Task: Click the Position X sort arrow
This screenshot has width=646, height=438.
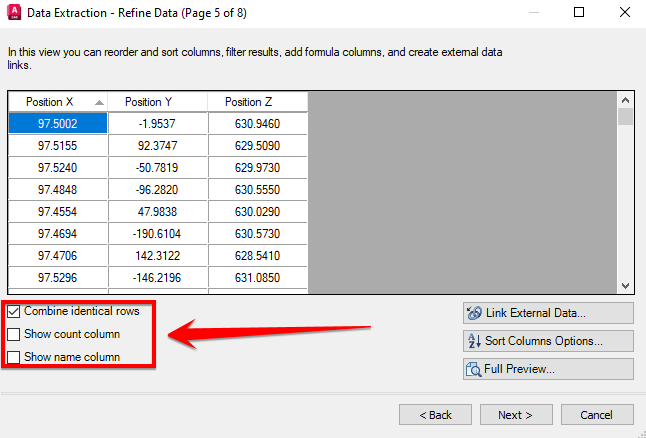Action: point(99,102)
